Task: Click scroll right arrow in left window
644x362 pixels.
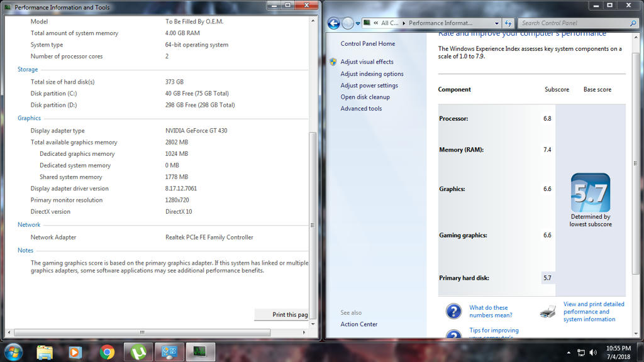Action: click(304, 332)
